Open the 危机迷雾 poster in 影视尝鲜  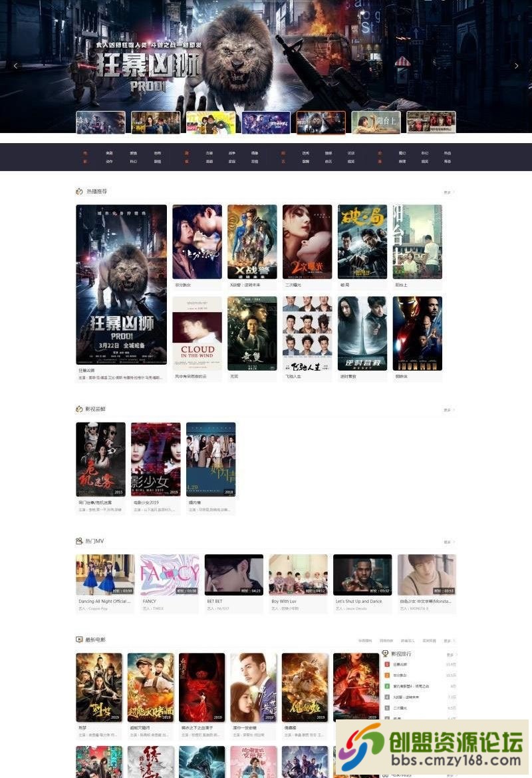(x=100, y=459)
